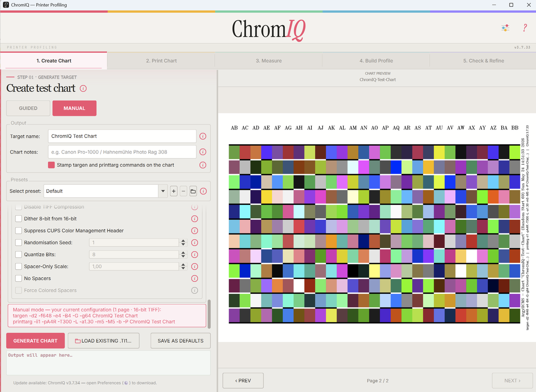The height and width of the screenshot is (392, 536).
Task: Click Randomisation Seed stepper arrows
Action: (183, 243)
